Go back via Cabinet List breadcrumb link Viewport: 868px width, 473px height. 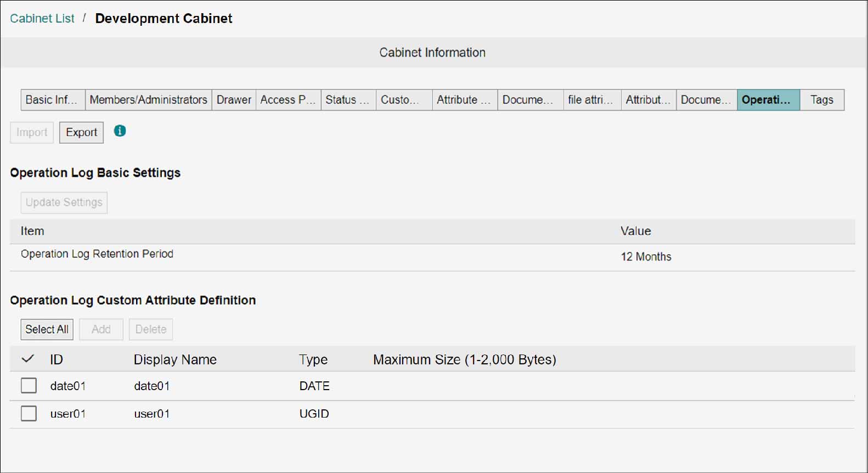click(42, 18)
